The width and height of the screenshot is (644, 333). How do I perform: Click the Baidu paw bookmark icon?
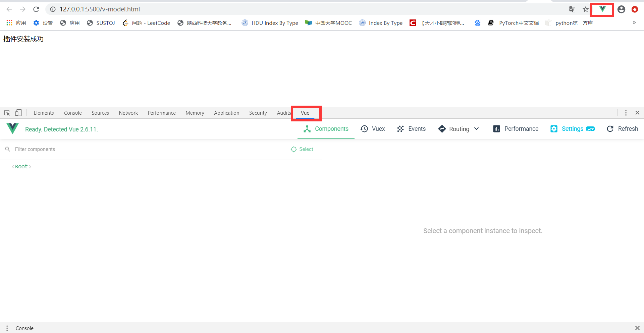coord(478,23)
